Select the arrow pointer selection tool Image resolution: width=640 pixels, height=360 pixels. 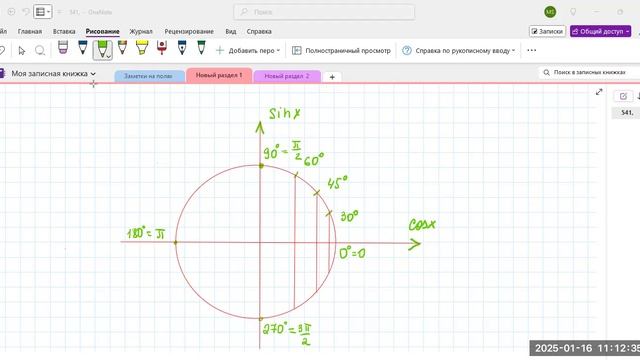(22, 51)
